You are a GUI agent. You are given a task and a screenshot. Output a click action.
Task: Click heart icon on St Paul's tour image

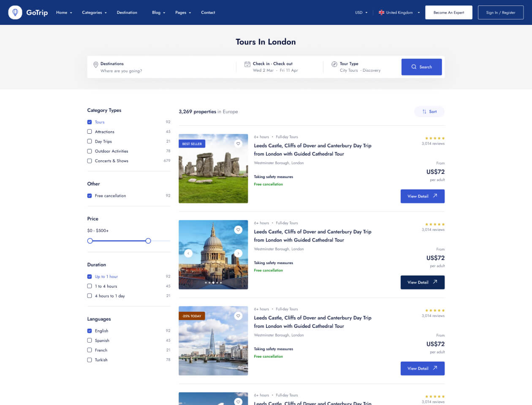(x=238, y=230)
